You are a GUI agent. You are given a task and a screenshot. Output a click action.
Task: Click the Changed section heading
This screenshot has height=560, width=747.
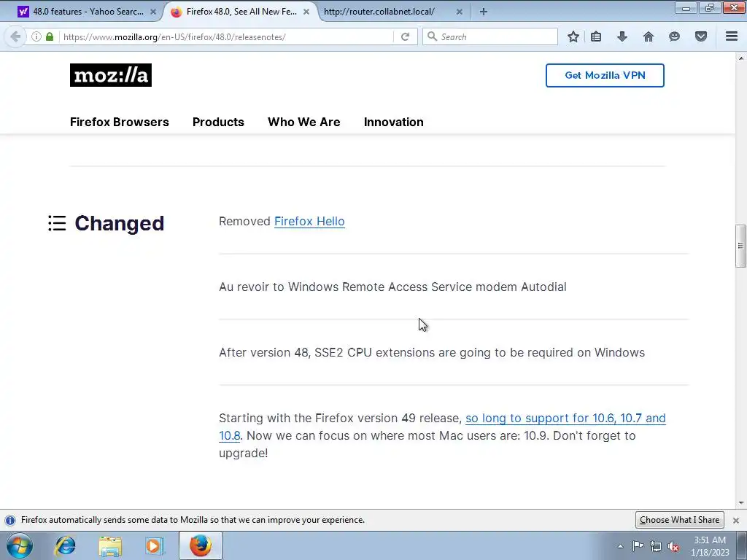(120, 223)
